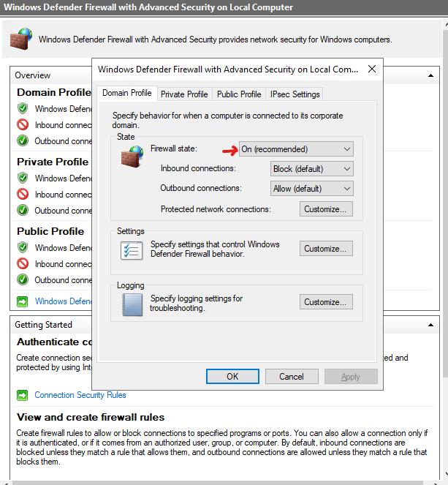Click red blocked icon under Private Profile heading
Screen dimensions: 448x485
[x=23, y=195]
